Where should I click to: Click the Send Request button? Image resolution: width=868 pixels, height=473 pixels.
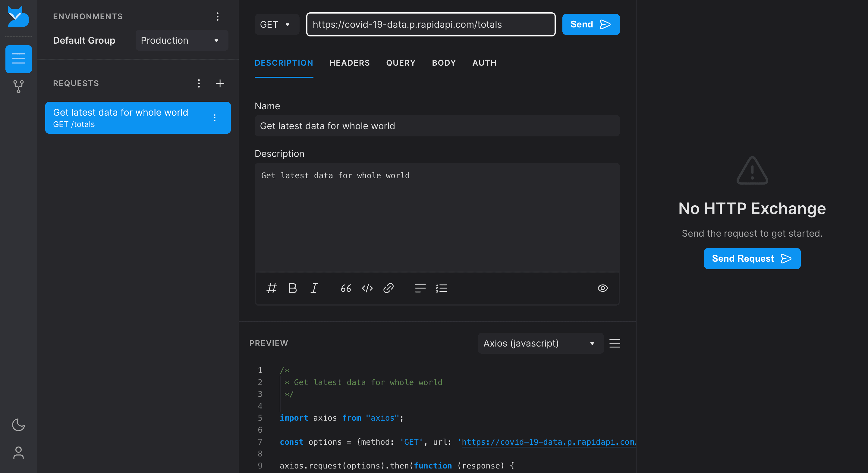(752, 259)
